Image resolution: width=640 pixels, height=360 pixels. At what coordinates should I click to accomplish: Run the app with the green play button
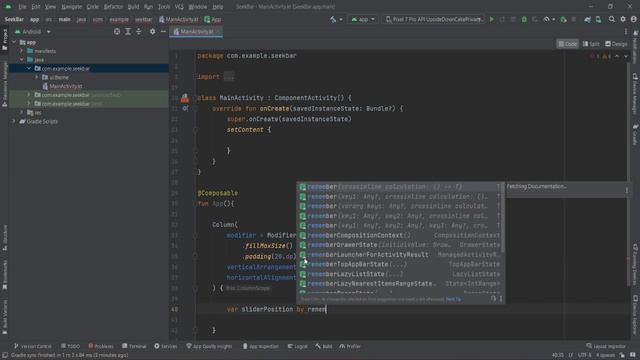coord(492,19)
